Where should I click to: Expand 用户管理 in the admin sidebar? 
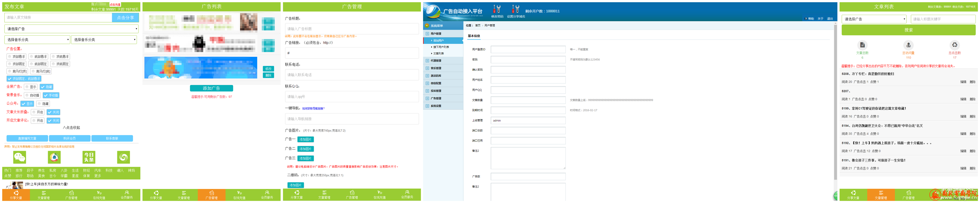(443, 34)
